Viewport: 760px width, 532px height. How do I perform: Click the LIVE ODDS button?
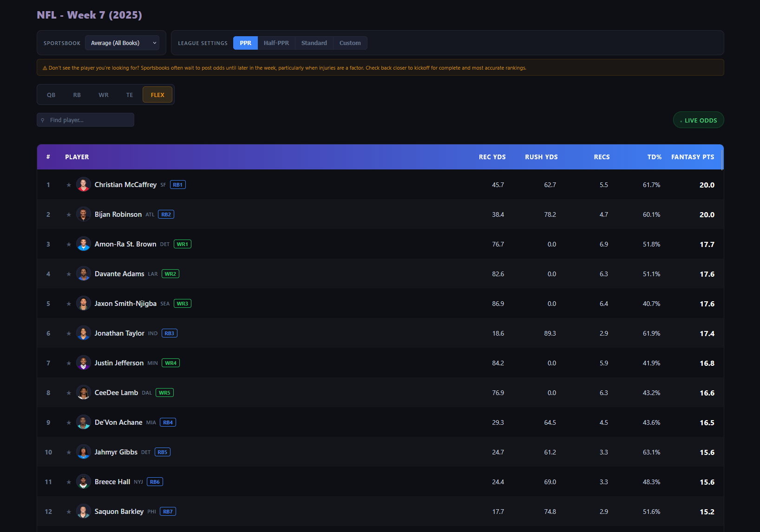click(698, 120)
